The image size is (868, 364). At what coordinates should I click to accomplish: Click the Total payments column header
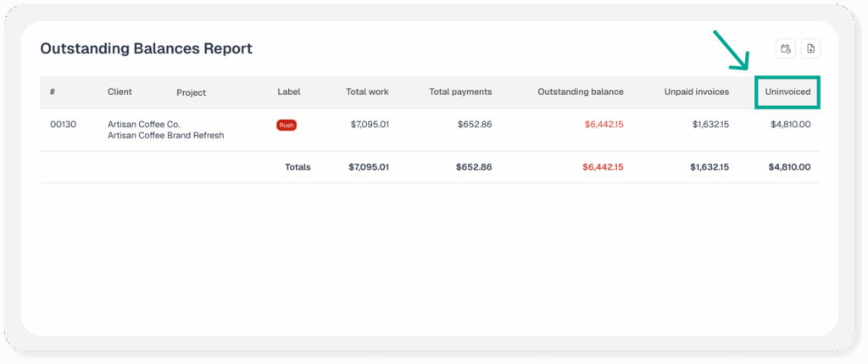pyautogui.click(x=460, y=92)
